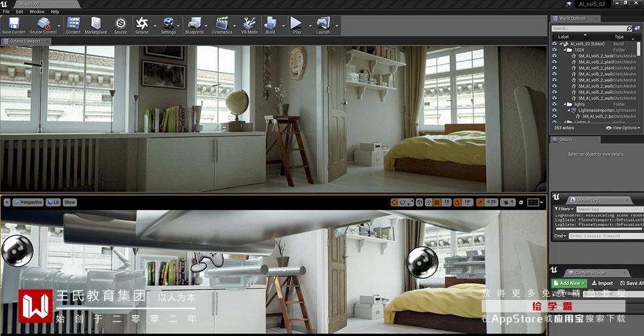Image resolution: width=644 pixels, height=336 pixels.
Task: Open the Blueprints dropdown arrow
Action: pyautogui.click(x=207, y=25)
